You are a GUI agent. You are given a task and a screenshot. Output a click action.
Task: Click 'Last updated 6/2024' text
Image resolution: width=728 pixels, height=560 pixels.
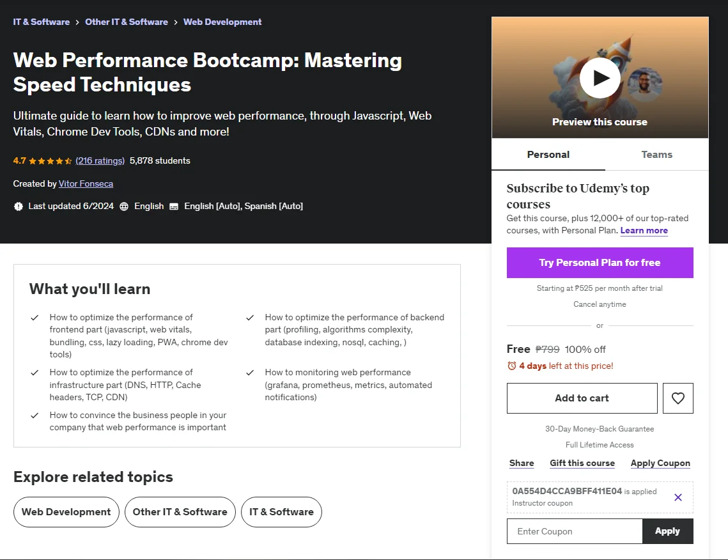(71, 206)
